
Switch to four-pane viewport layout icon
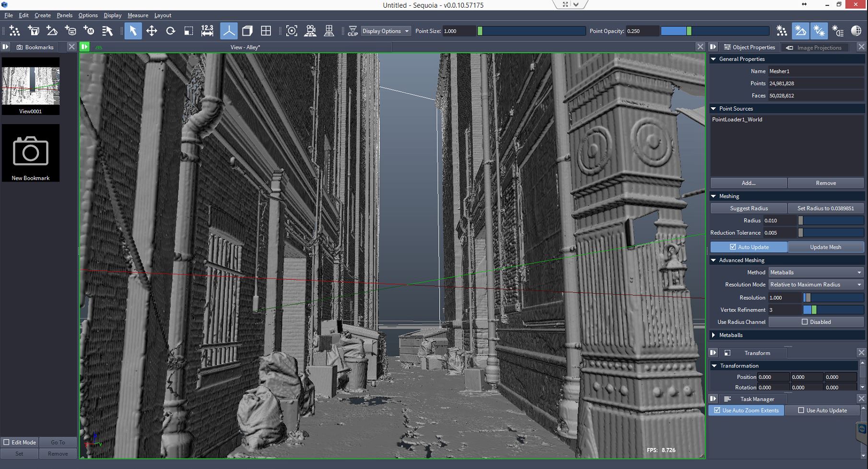pyautogui.click(x=266, y=31)
